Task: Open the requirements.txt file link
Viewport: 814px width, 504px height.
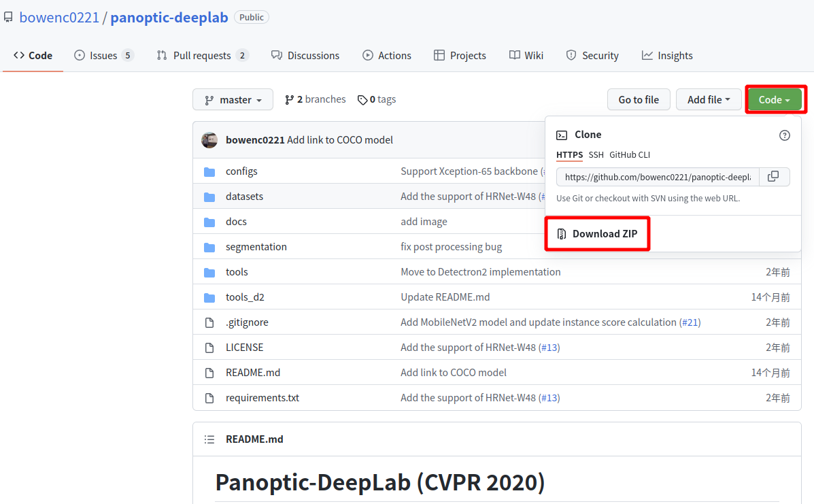Action: 262,397
